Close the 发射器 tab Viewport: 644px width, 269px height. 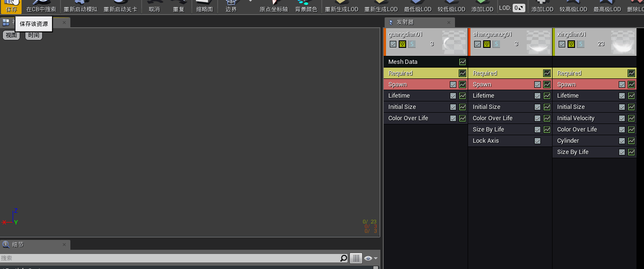[449, 22]
